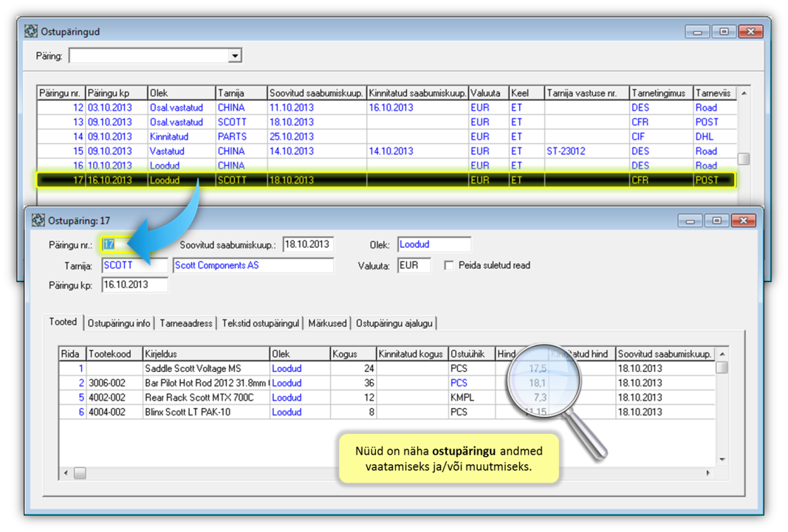Open the Ostupäringu info tab

[119, 323]
